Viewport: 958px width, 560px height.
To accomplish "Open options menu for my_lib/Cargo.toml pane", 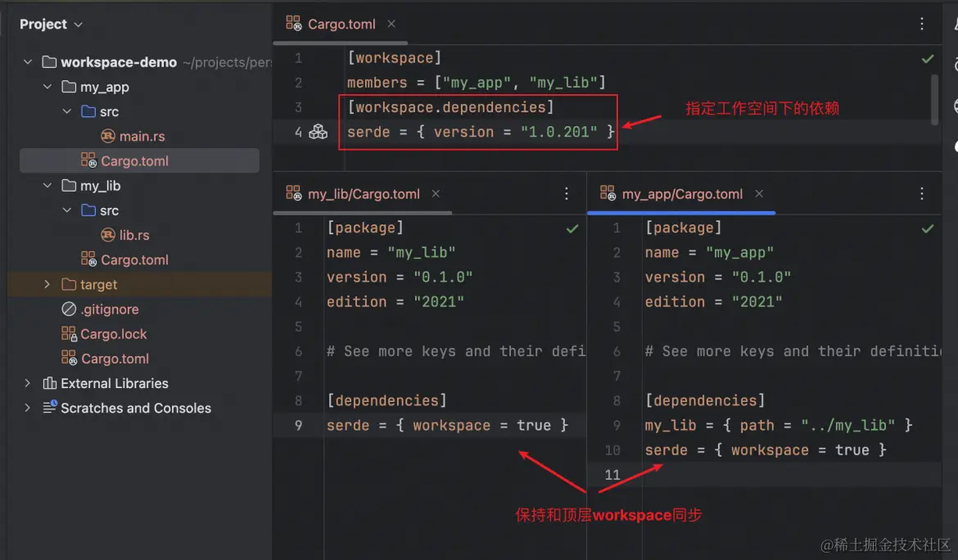I will point(567,194).
